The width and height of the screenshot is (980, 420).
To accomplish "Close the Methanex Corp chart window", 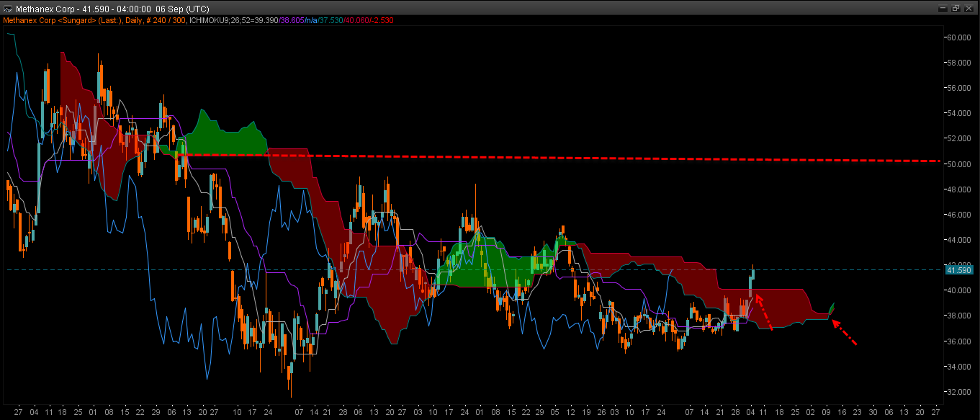I will pyautogui.click(x=969, y=8).
